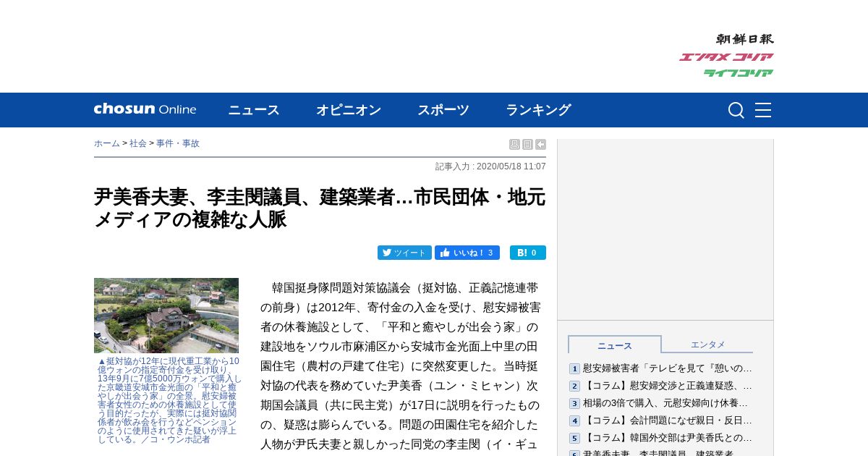Open the search magnifier icon
Image resolution: width=868 pixels, height=456 pixels.
(x=736, y=110)
